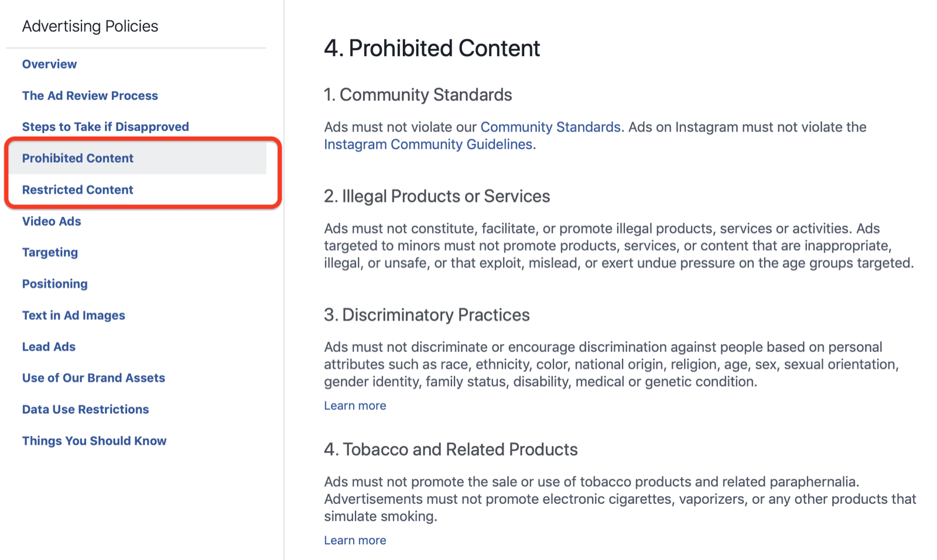Go to The Ad Review Process section

[x=90, y=95]
